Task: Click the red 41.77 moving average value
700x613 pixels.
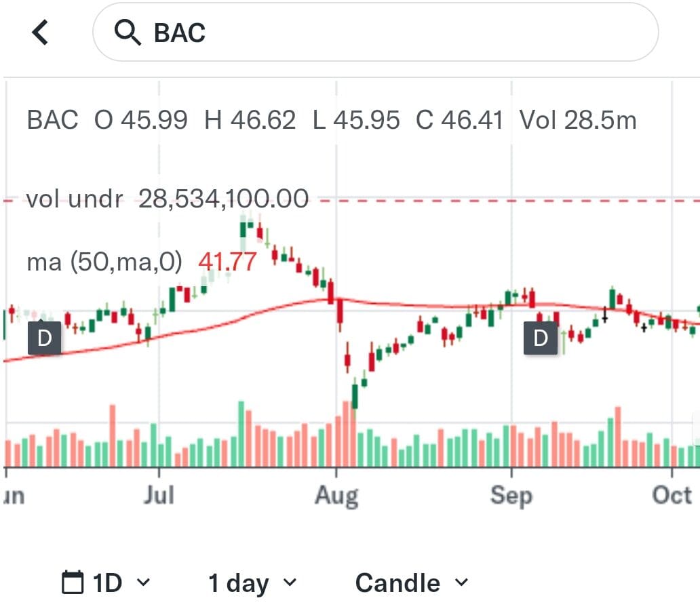Action: pos(228,261)
